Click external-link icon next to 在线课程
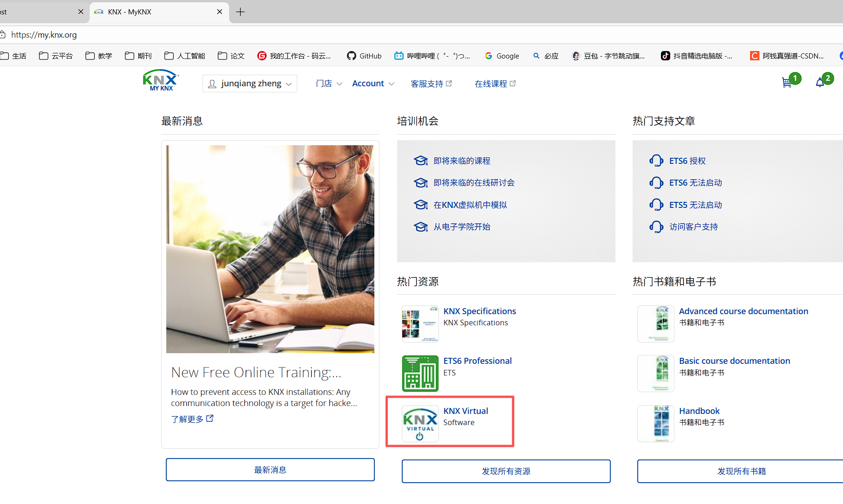 (513, 84)
